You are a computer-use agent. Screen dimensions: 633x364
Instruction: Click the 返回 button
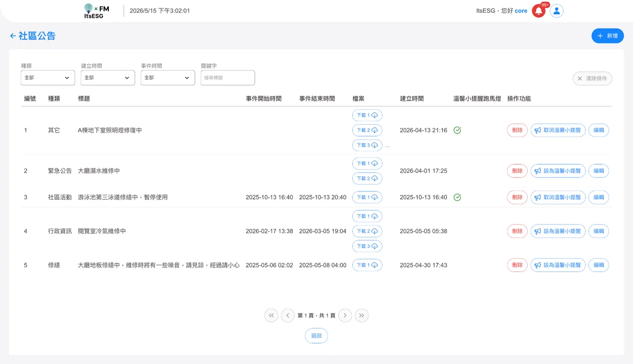[316, 336]
